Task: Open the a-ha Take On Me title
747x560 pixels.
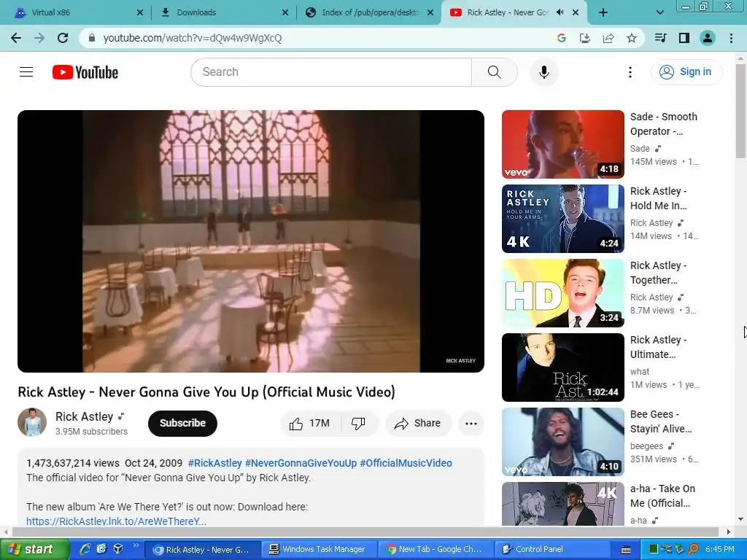Action: [662, 496]
